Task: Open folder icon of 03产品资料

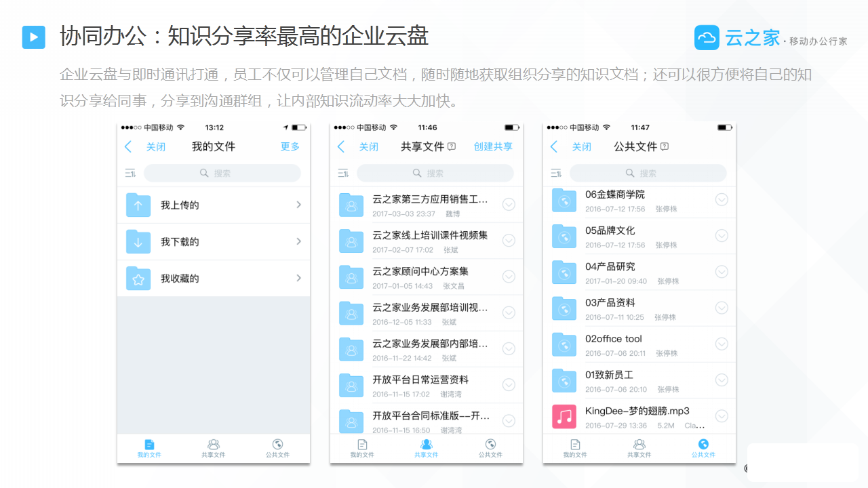Action: coord(564,308)
